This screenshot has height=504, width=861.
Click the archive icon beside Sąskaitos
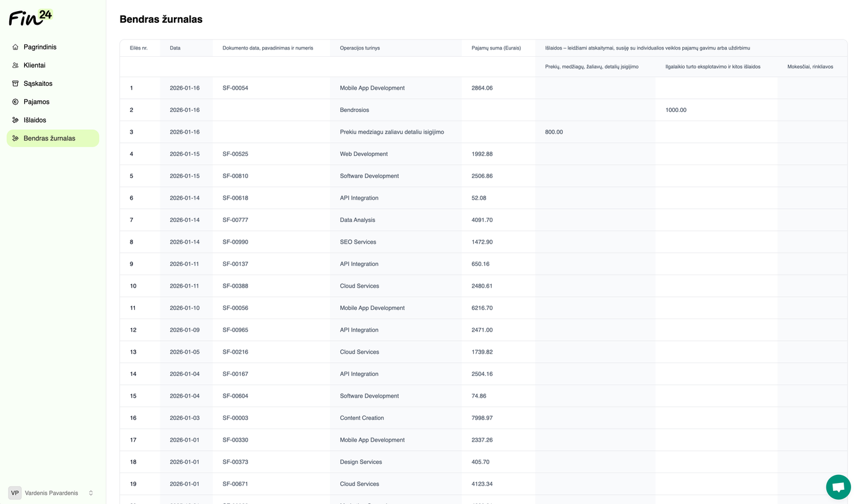coord(15,83)
